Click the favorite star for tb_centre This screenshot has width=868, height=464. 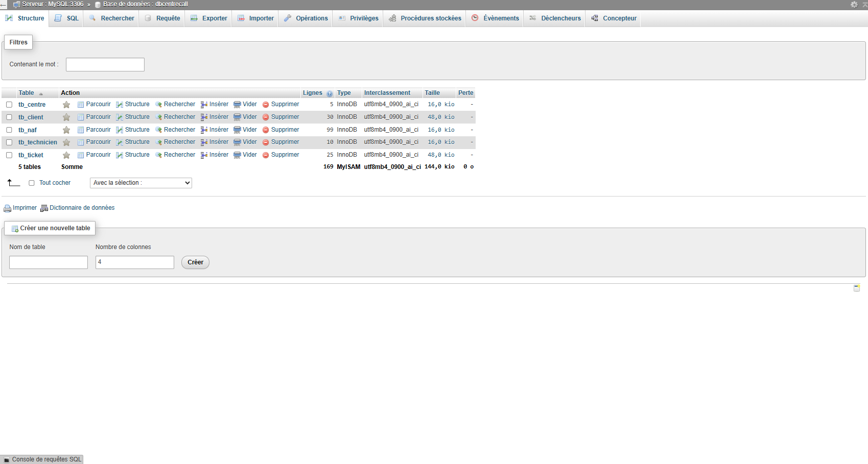click(66, 105)
